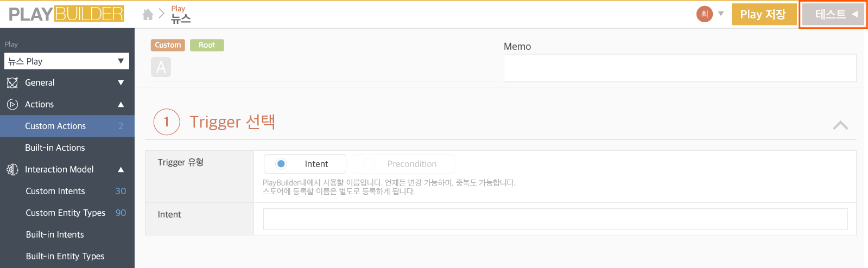Screen dimensions: 868x268
Task: Select the Precondition trigger type radio
Action: pos(369,164)
